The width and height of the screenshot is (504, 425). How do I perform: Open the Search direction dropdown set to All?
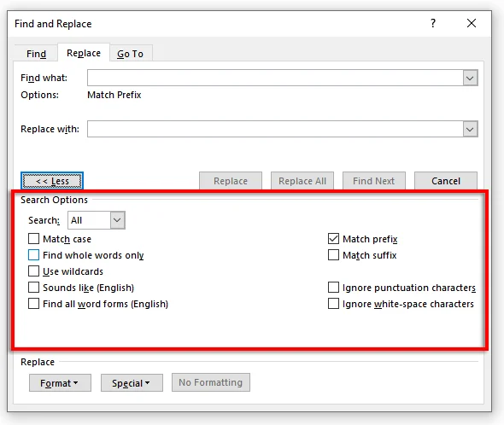pyautogui.click(x=97, y=220)
